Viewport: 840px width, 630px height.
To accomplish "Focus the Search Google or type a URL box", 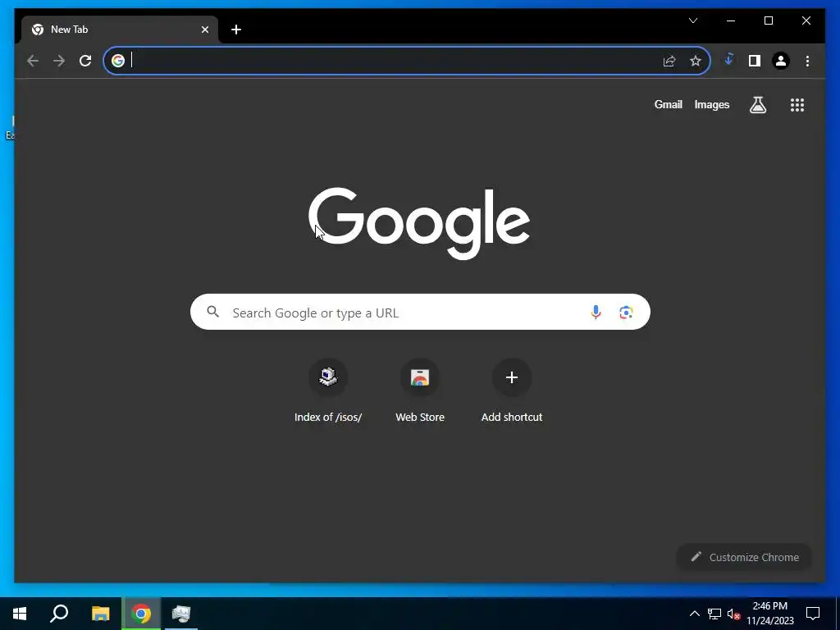I will [x=420, y=312].
